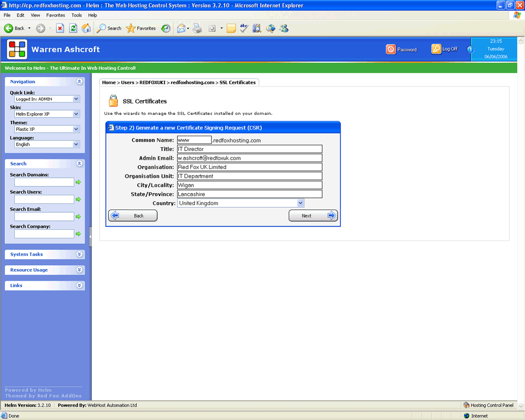Open the IE Favorites star button

(x=141, y=28)
